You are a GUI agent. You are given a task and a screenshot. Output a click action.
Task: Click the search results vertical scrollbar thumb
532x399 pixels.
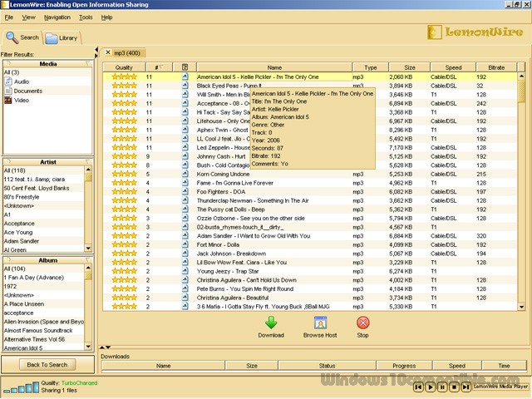(x=521, y=91)
